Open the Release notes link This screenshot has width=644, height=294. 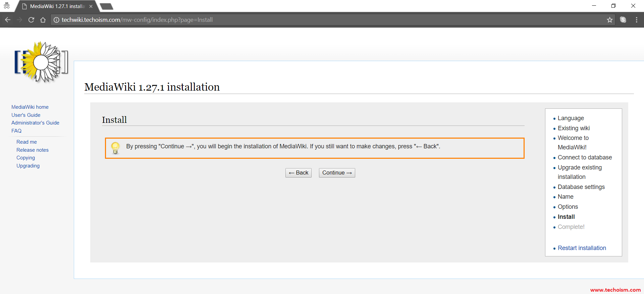tap(33, 150)
